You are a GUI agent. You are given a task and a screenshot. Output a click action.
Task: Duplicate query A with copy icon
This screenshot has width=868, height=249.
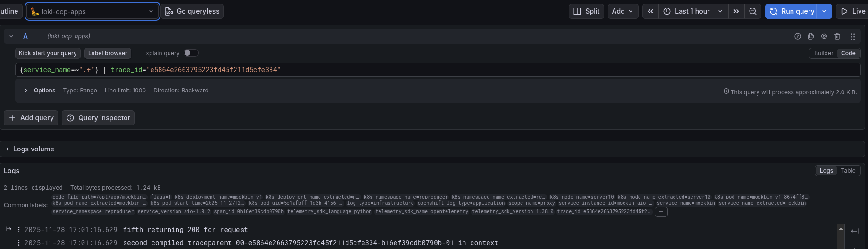pyautogui.click(x=811, y=36)
